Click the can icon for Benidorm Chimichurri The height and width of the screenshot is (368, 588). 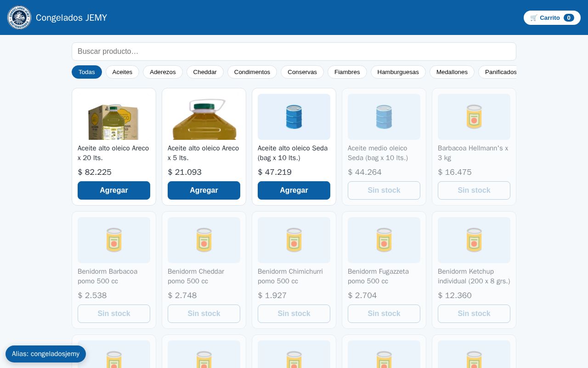[294, 240]
